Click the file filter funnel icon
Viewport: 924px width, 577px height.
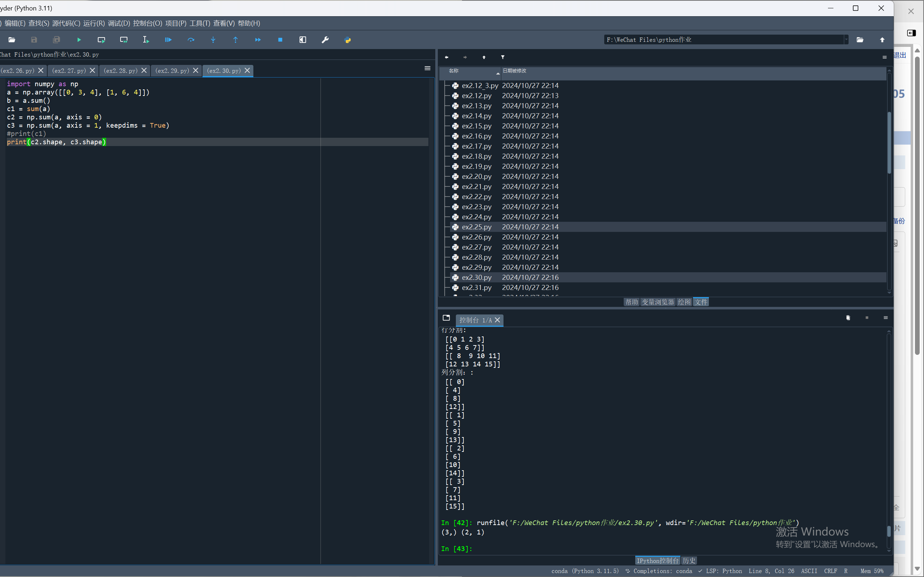(x=503, y=57)
